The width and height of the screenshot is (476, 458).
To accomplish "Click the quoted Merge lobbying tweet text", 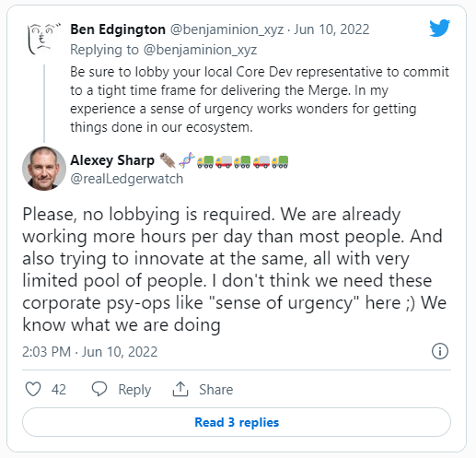I will click(x=260, y=100).
